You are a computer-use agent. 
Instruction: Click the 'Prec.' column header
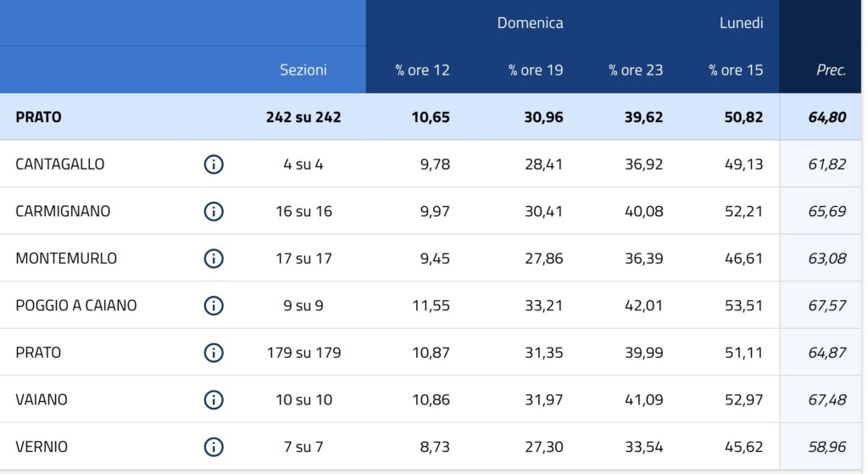coord(831,70)
